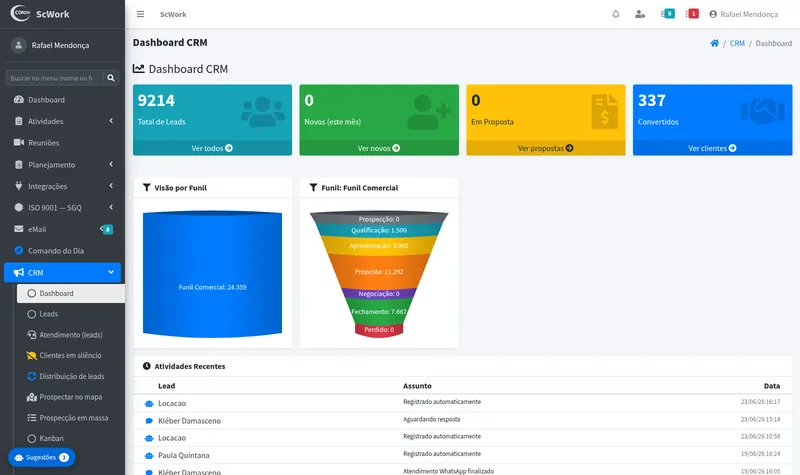Open the notifications bell

pos(616,14)
